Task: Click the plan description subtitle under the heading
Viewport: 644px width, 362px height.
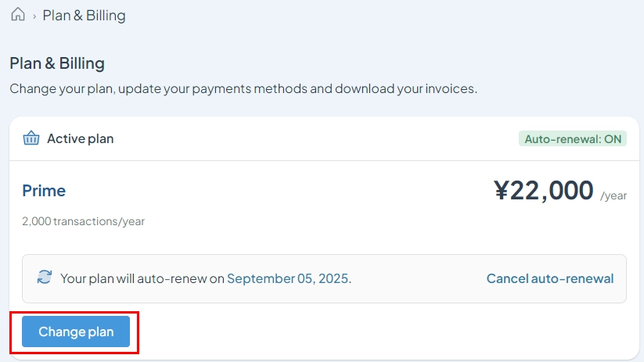Action: 243,88
